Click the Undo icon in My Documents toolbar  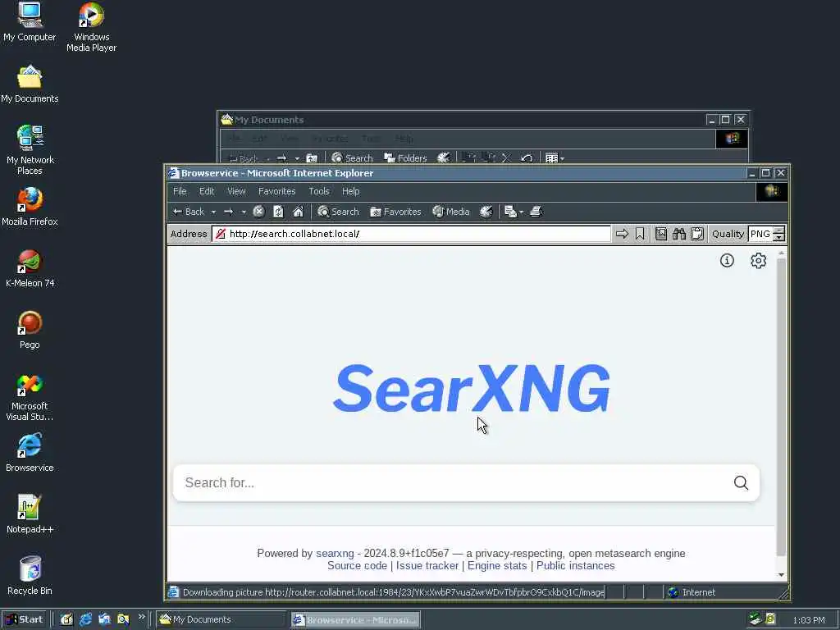(x=527, y=158)
